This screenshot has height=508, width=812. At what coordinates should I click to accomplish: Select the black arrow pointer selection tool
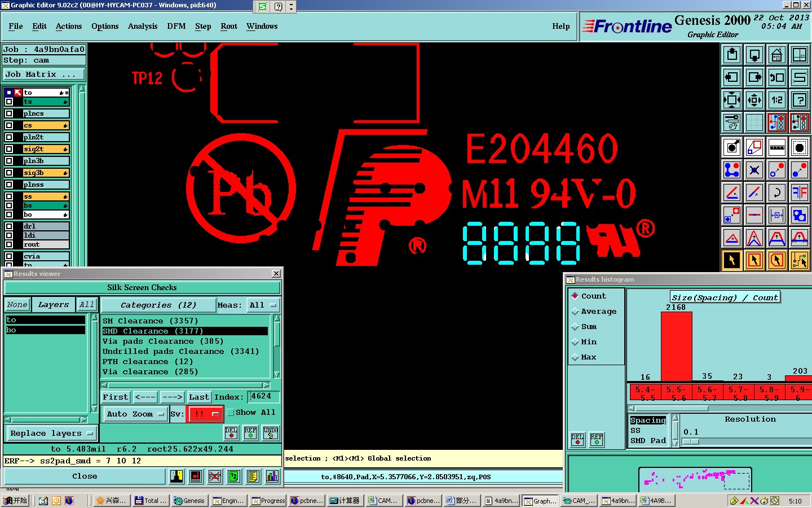(732, 260)
